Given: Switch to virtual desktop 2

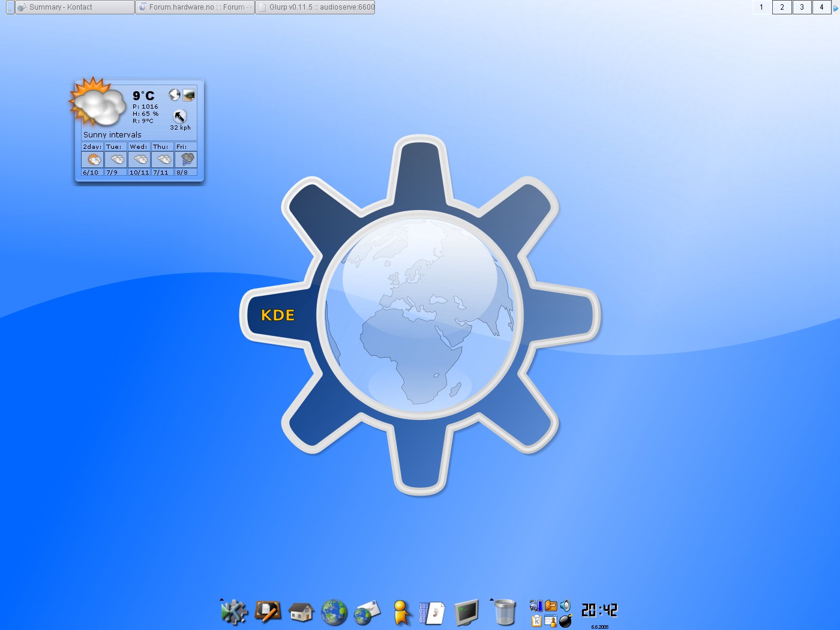Looking at the screenshot, I should click(x=782, y=7).
